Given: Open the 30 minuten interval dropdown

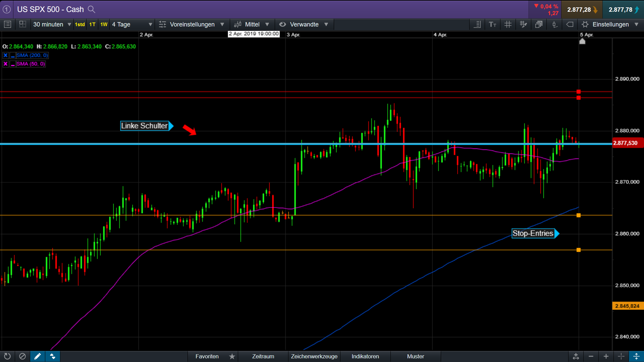Looking at the screenshot, I should pos(52,24).
